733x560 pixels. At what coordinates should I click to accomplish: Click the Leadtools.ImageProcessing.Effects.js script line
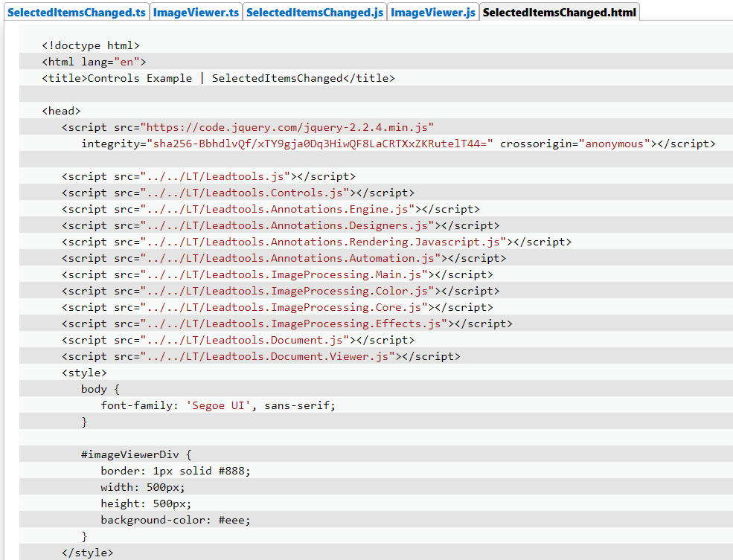(287, 324)
